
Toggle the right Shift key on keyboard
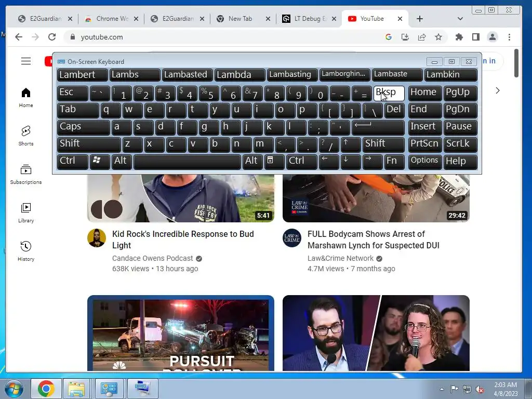tap(383, 144)
